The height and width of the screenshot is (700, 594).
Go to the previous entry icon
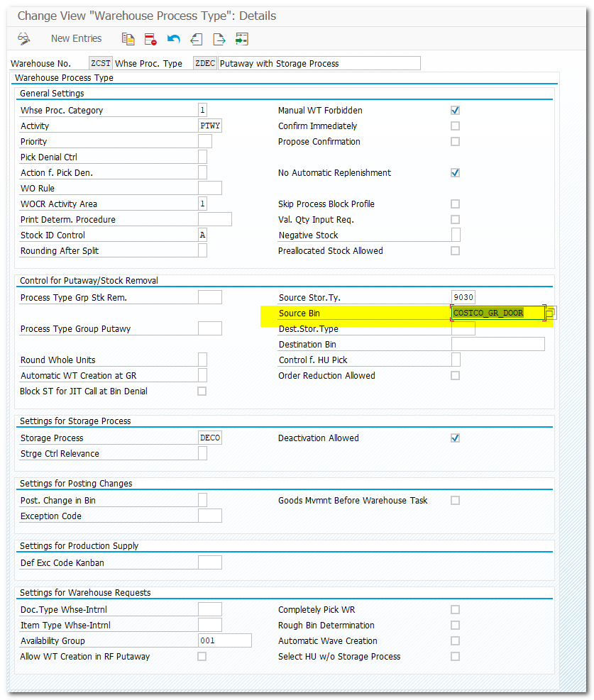tap(196, 38)
